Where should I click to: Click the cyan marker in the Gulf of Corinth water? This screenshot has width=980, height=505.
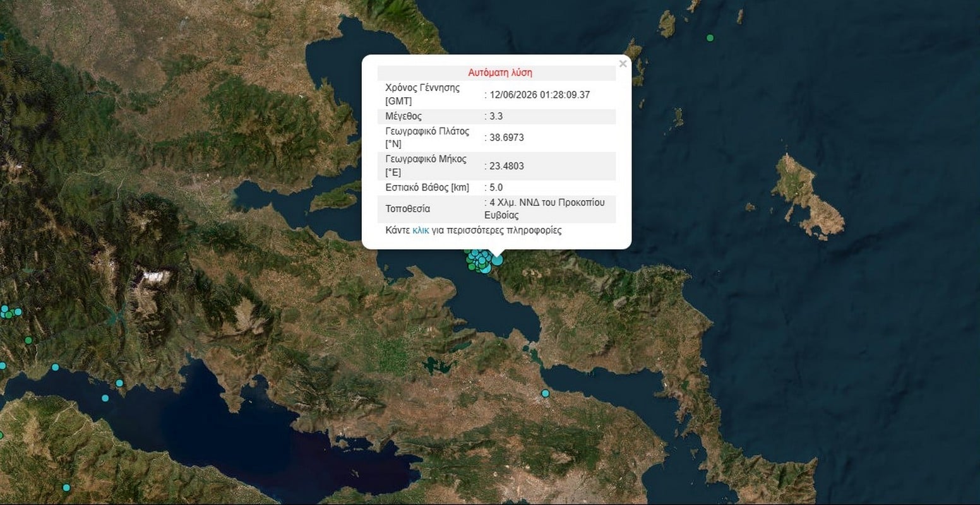pos(105,398)
